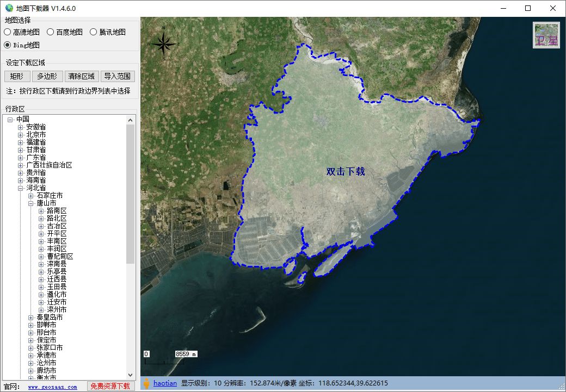Click the compass rose on the map

pyautogui.click(x=163, y=43)
